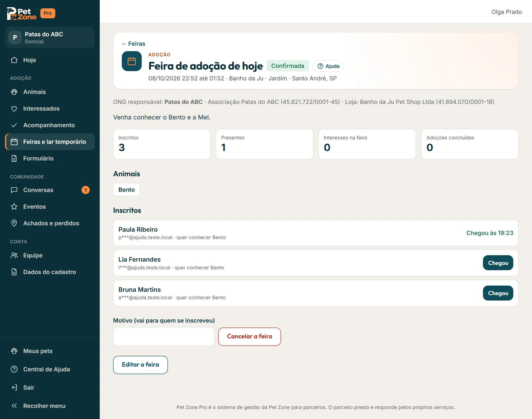
Task: Go back via the ← Feiras link
Action: tap(133, 44)
